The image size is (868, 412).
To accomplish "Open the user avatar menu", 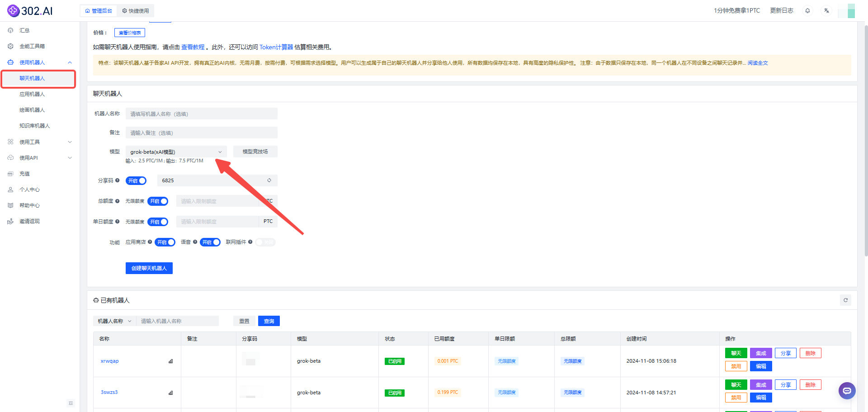I will (847, 10).
